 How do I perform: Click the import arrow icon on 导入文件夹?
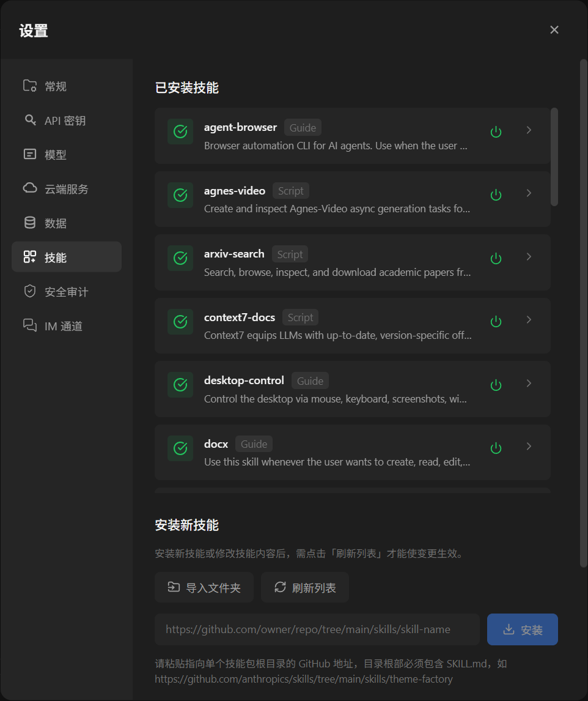pos(174,587)
